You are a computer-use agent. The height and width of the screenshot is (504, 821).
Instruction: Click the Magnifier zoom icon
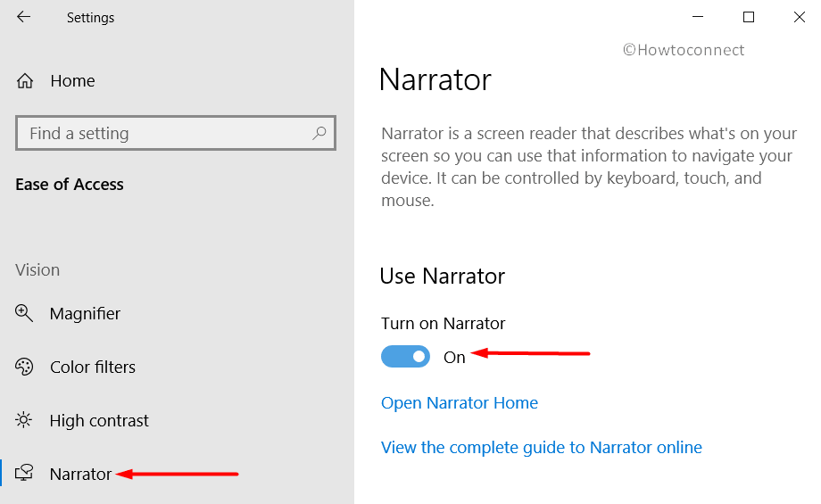[x=24, y=313]
